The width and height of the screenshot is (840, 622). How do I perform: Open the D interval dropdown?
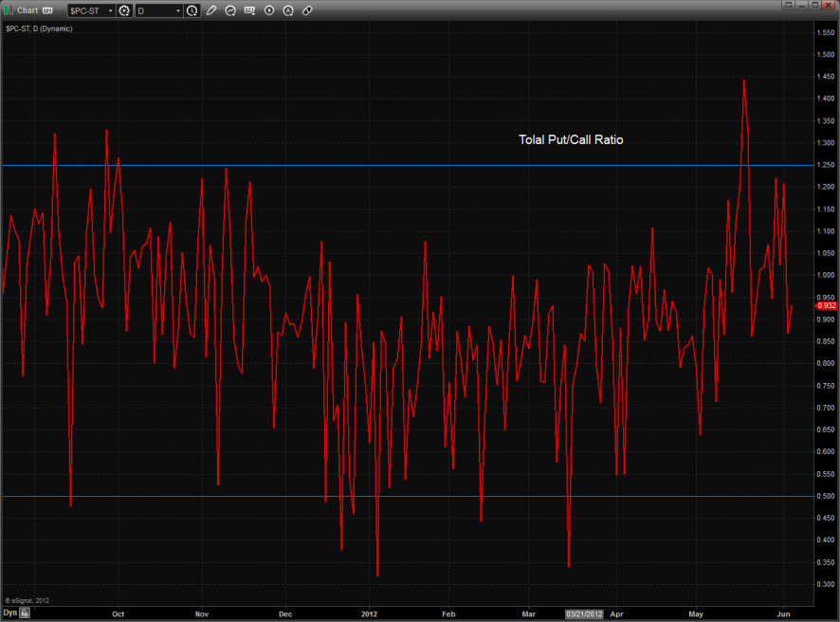[177, 10]
